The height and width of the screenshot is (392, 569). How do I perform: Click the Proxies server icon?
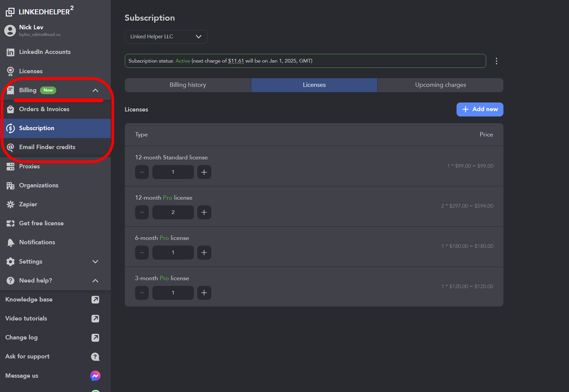pyautogui.click(x=11, y=166)
